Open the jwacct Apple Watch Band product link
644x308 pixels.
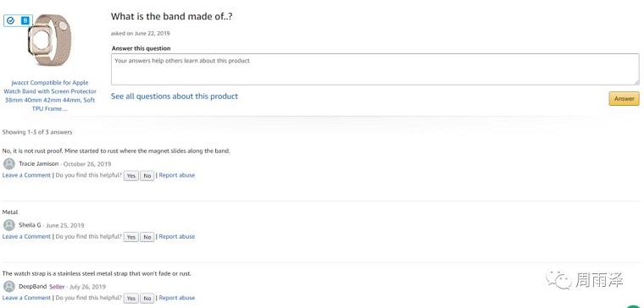[50, 96]
